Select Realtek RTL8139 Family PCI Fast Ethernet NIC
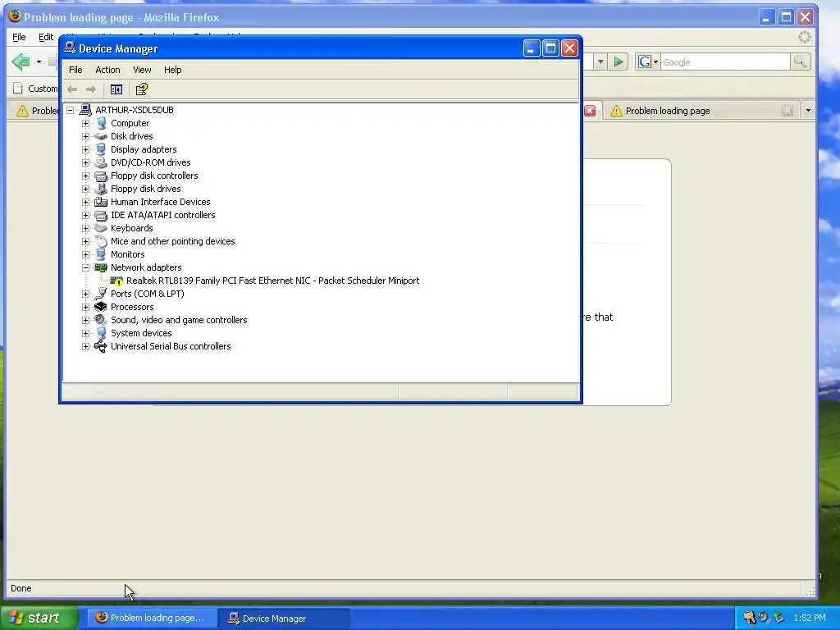Image resolution: width=840 pixels, height=630 pixels. pos(272,281)
